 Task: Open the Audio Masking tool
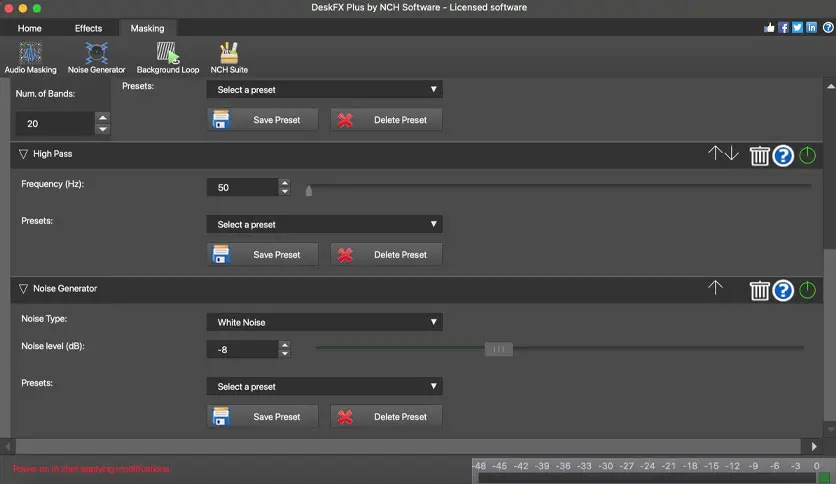30,58
